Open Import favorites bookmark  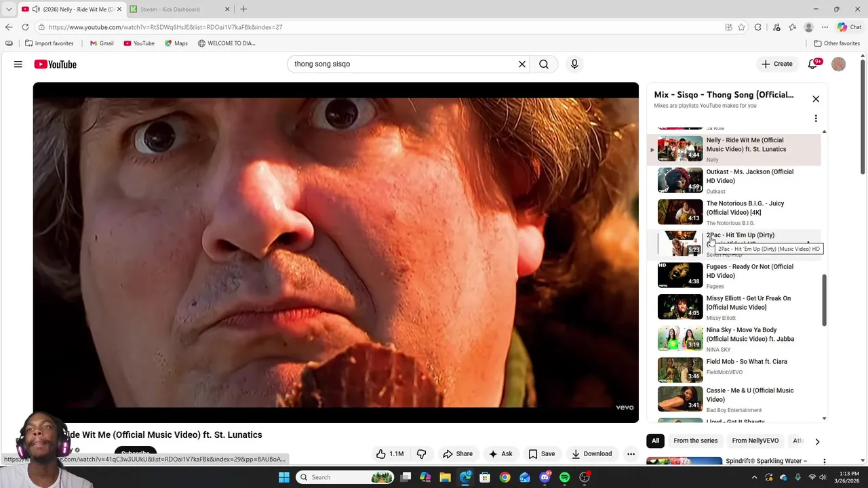50,43
